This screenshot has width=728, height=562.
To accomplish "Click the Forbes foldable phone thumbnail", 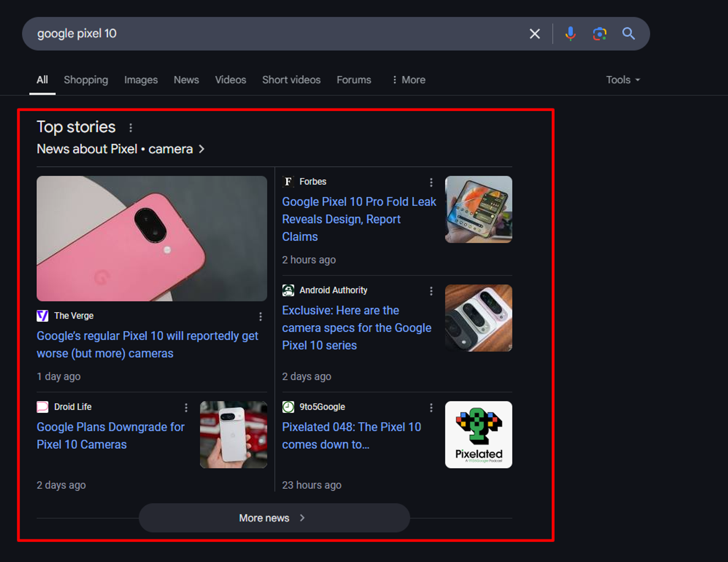I will coord(479,209).
